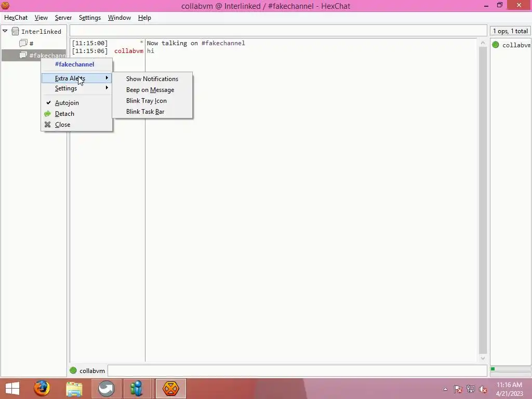Click the message input box
532x399 pixels.
coord(297,370)
